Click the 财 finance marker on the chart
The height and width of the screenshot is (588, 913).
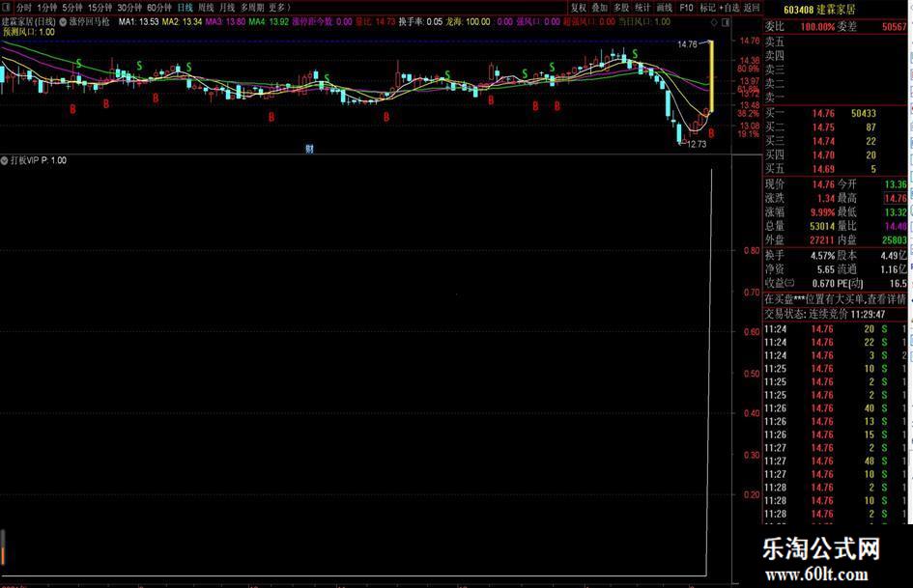click(310, 149)
